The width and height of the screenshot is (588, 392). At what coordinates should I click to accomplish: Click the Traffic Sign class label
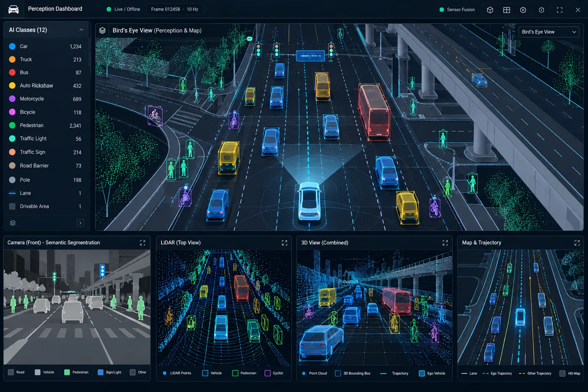[x=32, y=152]
